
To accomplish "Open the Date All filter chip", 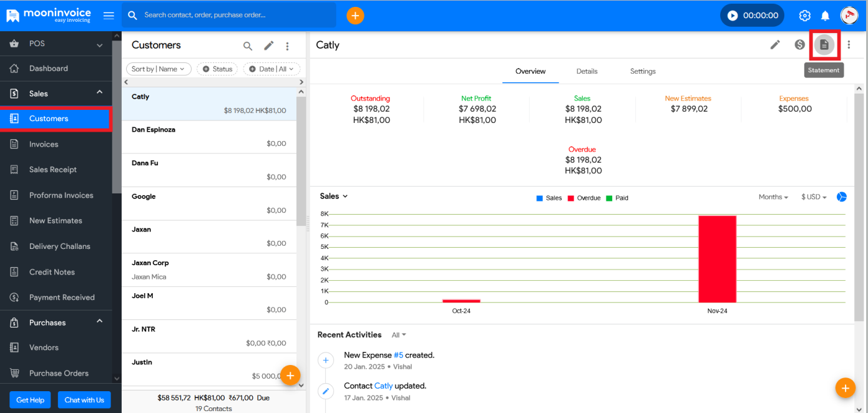I will pos(271,69).
